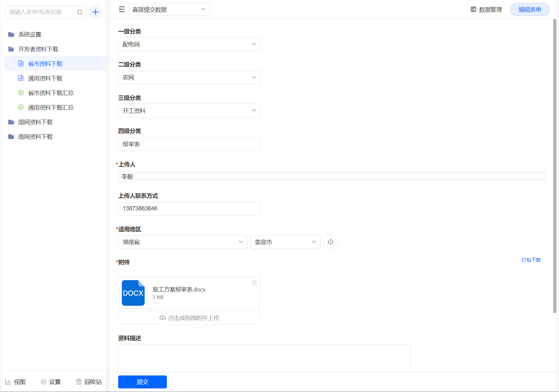Open 数据管理 in the top bar
The width and height of the screenshot is (559, 392).
486,10
